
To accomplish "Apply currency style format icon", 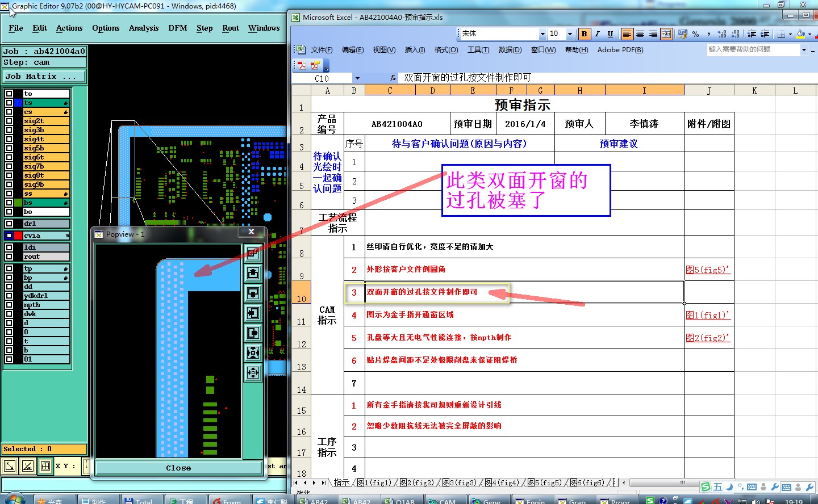I will tap(683, 34).
